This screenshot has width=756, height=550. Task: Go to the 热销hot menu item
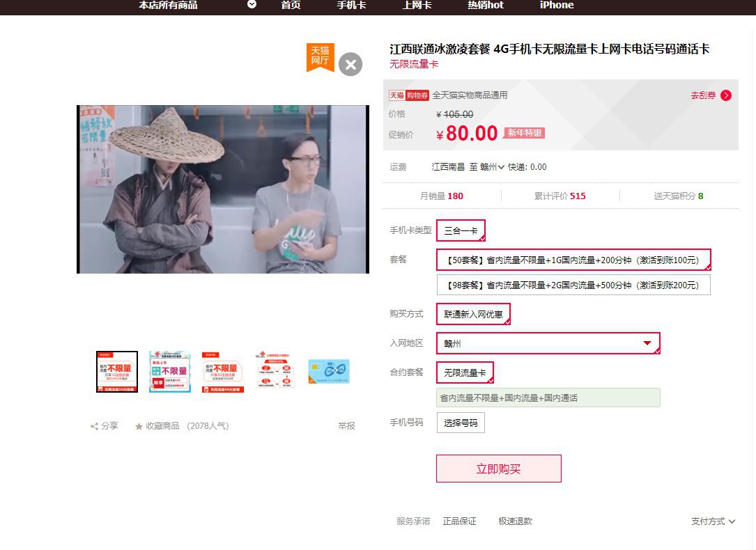point(485,6)
